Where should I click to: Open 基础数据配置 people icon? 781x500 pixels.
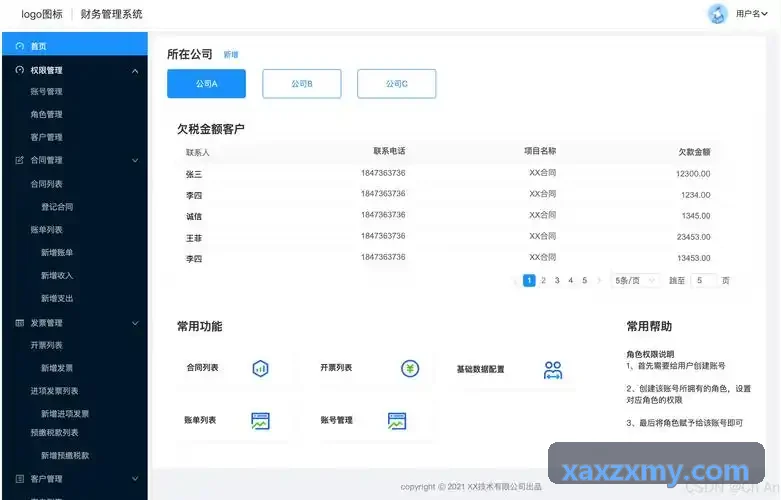coord(553,370)
